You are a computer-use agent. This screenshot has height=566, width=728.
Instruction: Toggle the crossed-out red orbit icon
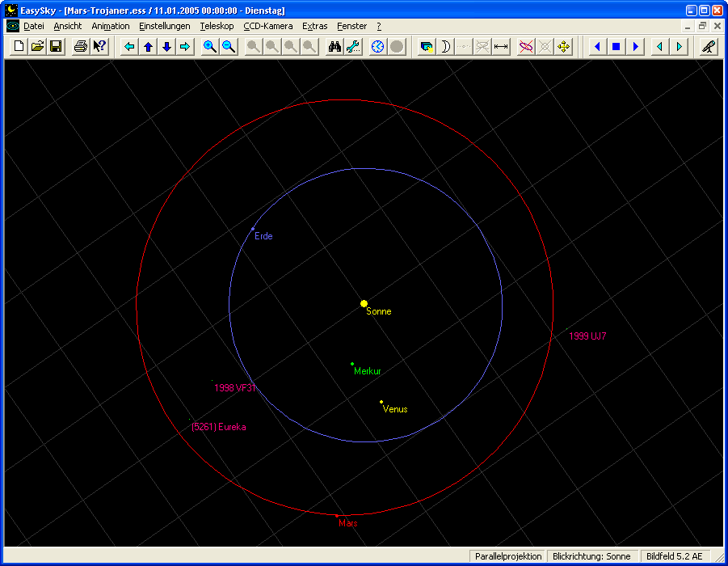click(526, 47)
